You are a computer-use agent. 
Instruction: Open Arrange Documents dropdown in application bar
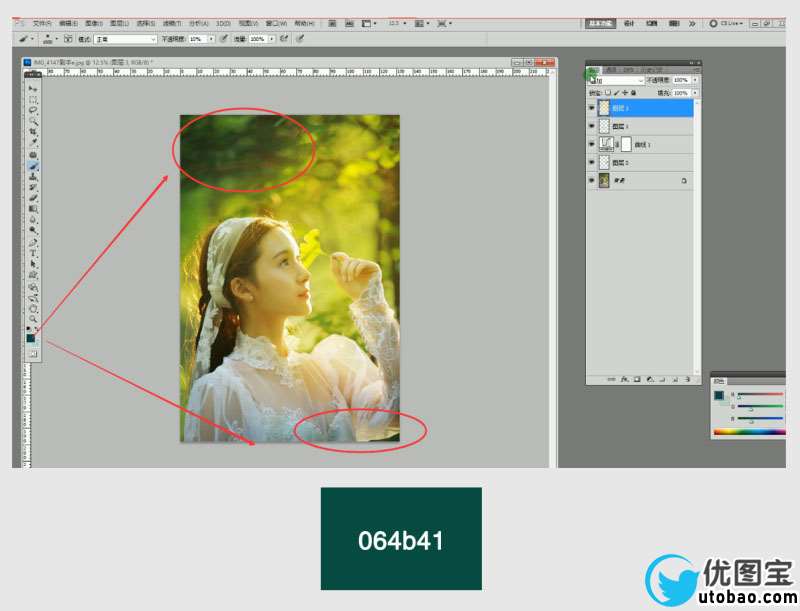point(421,23)
